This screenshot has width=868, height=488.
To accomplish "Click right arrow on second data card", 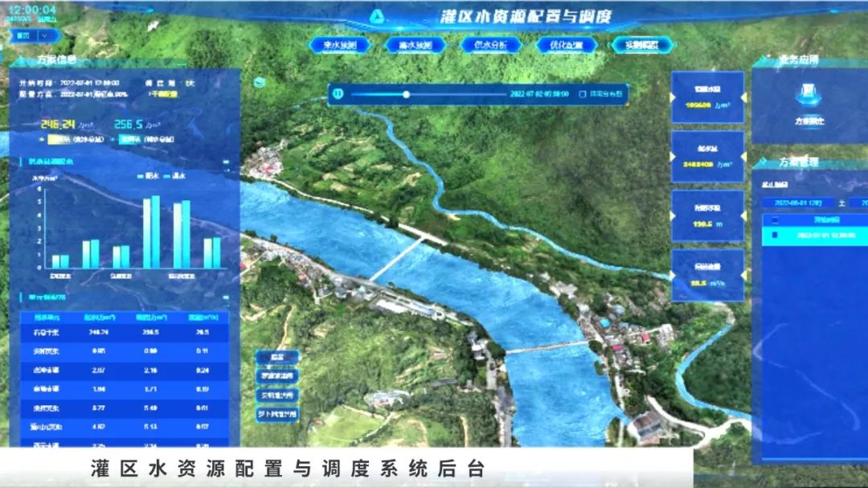I will pyautogui.click(x=741, y=157).
